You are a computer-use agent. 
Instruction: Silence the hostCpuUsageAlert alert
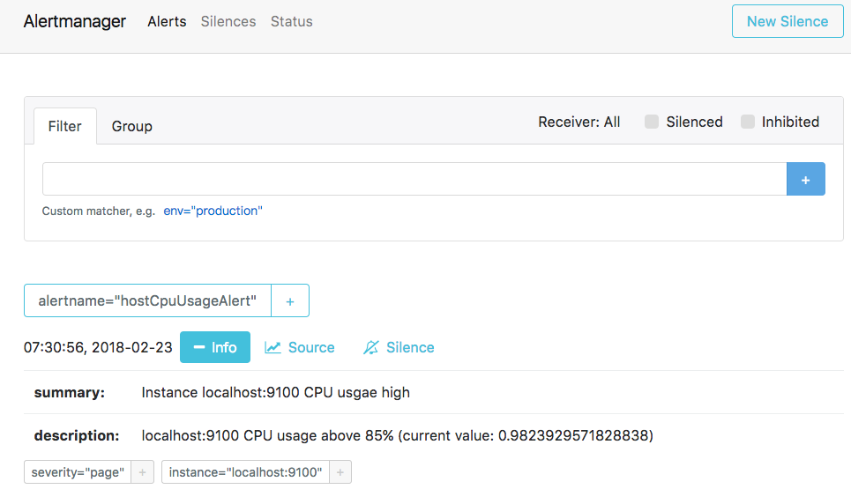399,347
